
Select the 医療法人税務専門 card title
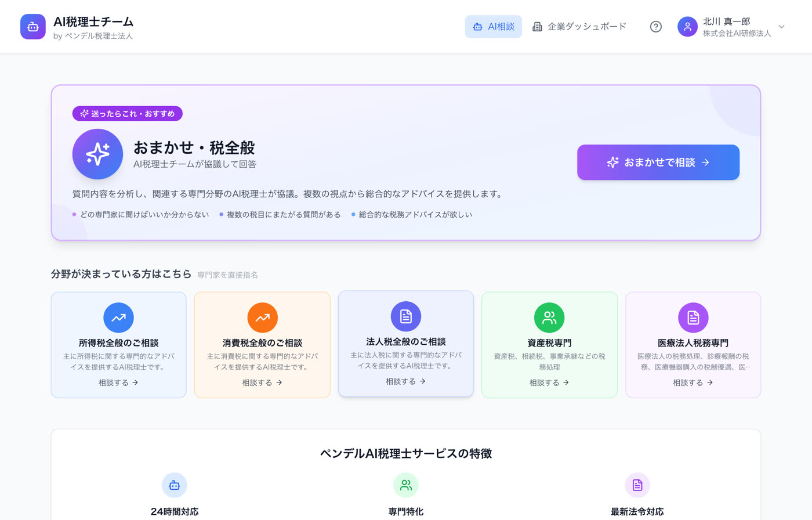point(693,343)
